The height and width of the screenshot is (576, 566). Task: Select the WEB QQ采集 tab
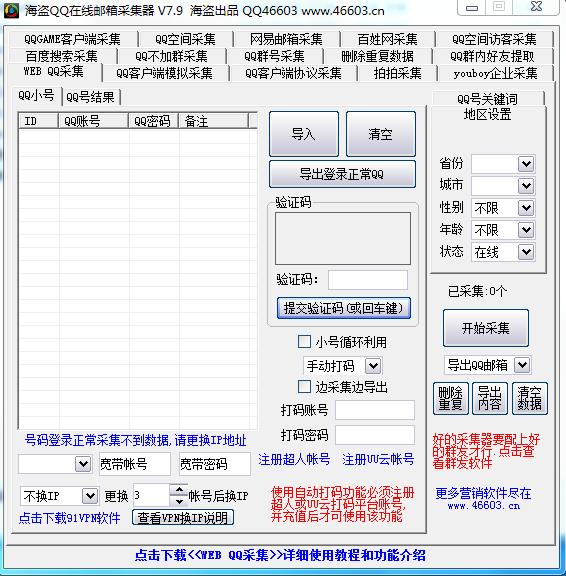pyautogui.click(x=54, y=71)
